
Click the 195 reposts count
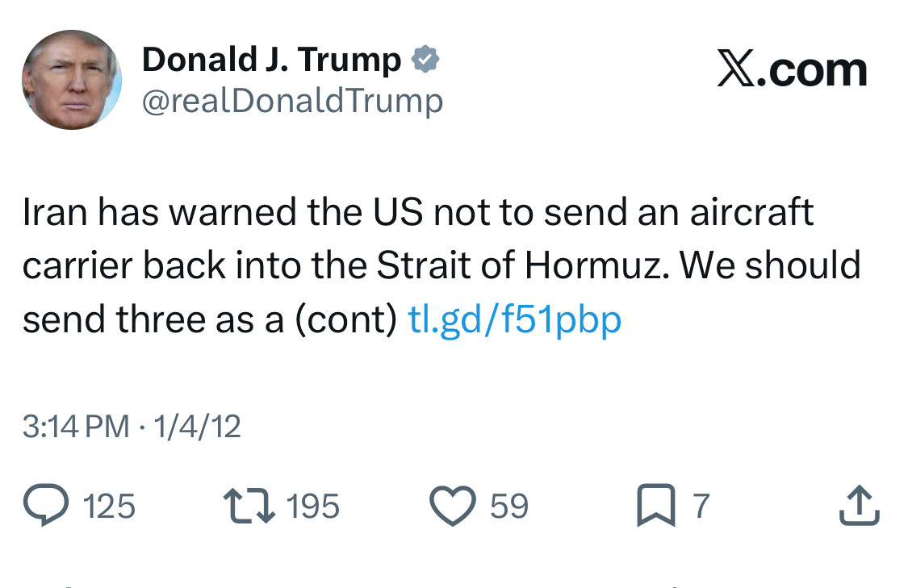[313, 507]
